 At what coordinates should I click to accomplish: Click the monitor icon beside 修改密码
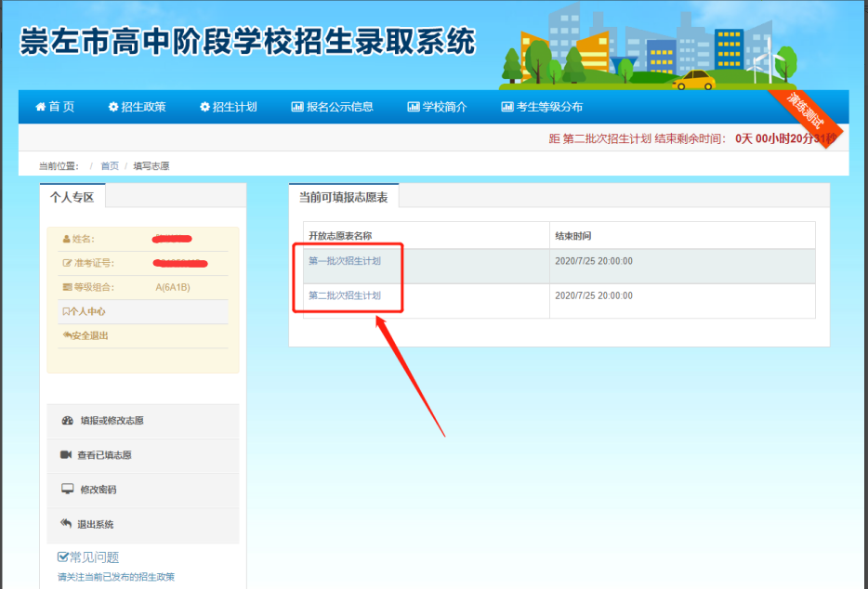pyautogui.click(x=67, y=490)
